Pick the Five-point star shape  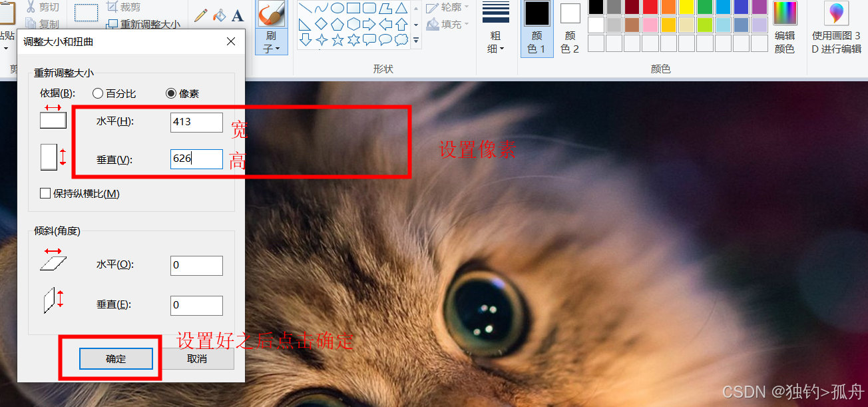(x=337, y=40)
